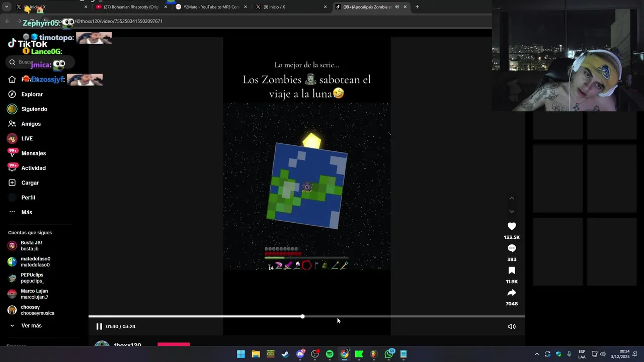Switch to Y2Mate YouTube to MP3 tab

point(210,7)
